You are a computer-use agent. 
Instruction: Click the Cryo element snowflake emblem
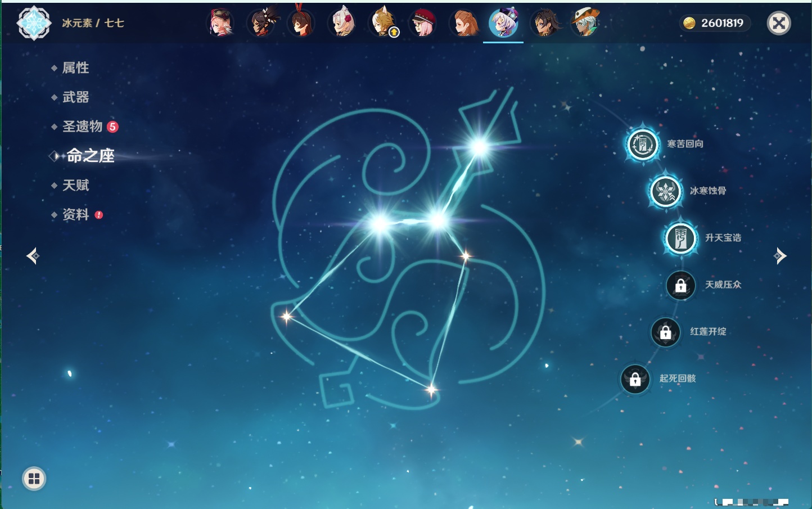click(x=34, y=23)
